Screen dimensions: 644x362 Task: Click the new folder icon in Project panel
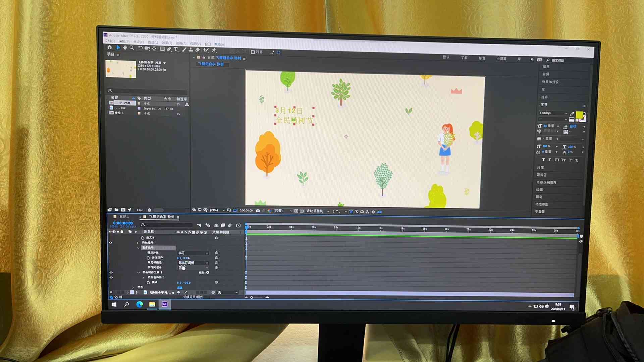point(116,209)
